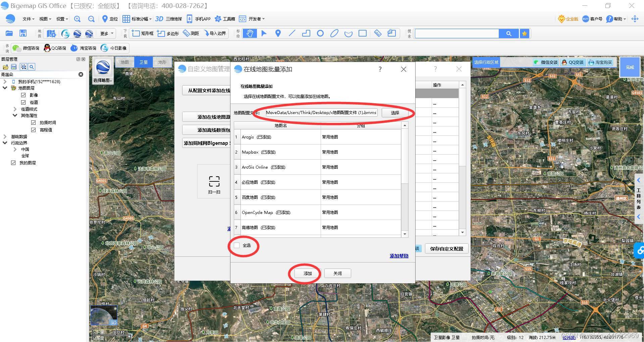Image resolution: width=644 pixels, height=342 pixels.
Task: Click the map settings gear icon in 地图 group
Action: point(51,34)
